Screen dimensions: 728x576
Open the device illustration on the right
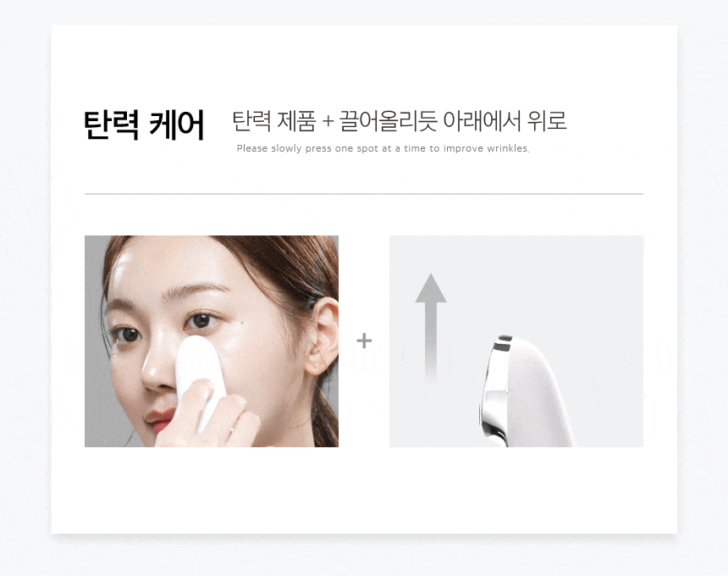click(516, 341)
